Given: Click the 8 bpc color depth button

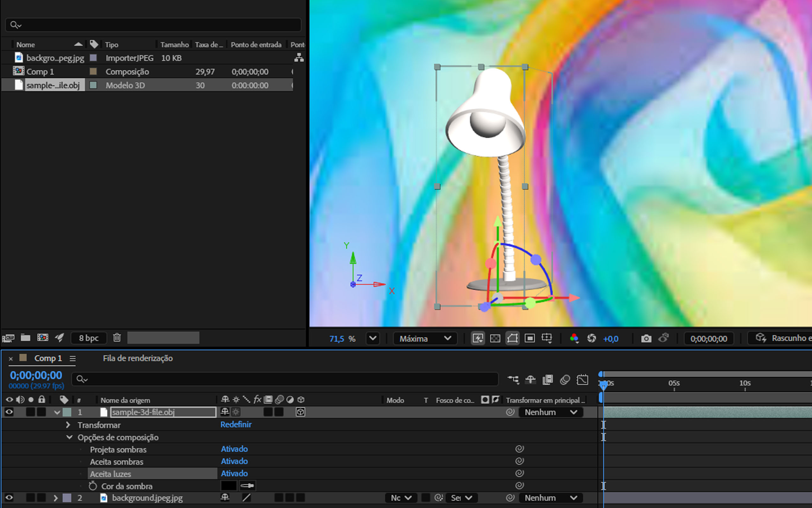Looking at the screenshot, I should [89, 338].
